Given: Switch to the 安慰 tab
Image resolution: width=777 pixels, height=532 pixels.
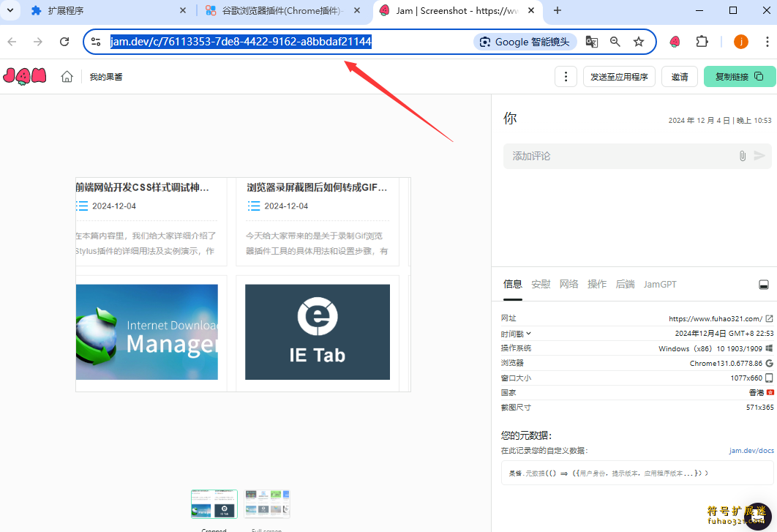Looking at the screenshot, I should [541, 284].
